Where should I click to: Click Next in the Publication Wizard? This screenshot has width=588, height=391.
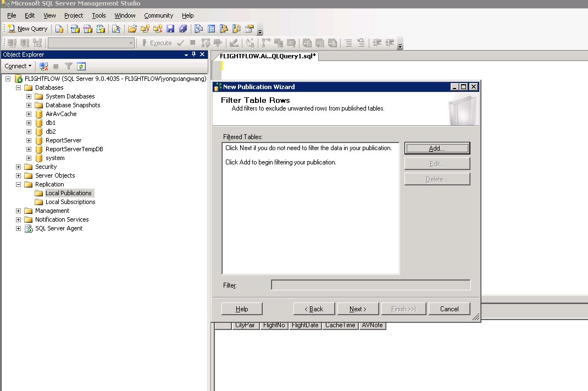[x=357, y=309]
